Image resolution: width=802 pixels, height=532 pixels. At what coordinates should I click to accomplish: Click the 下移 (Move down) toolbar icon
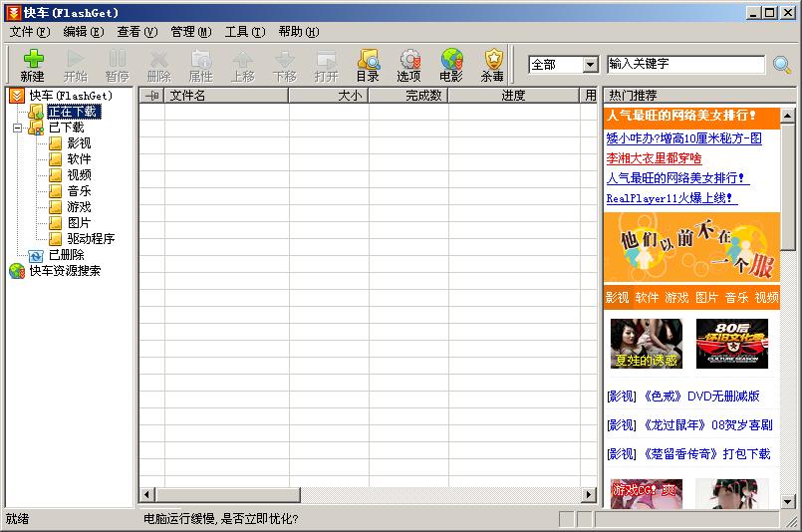pyautogui.click(x=285, y=65)
